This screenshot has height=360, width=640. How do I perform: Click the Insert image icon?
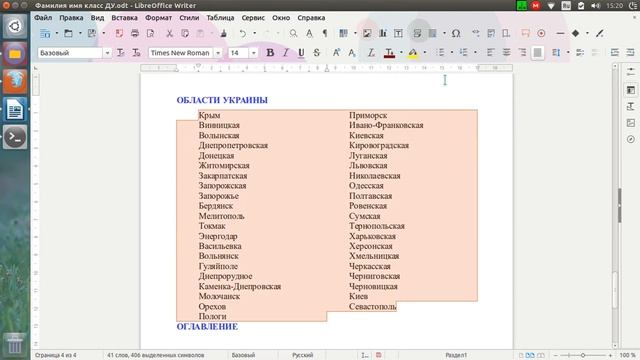click(x=367, y=33)
